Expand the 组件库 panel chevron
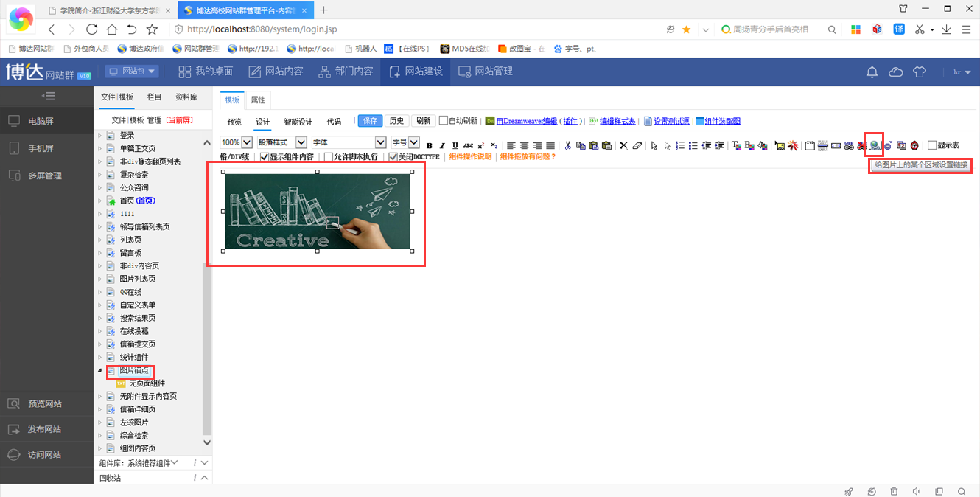This screenshot has height=497, width=980. [x=204, y=462]
